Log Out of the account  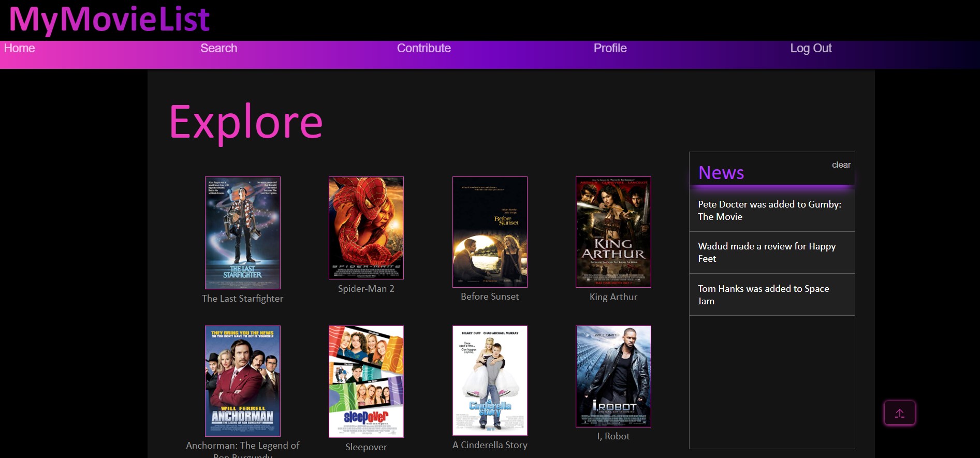click(811, 48)
